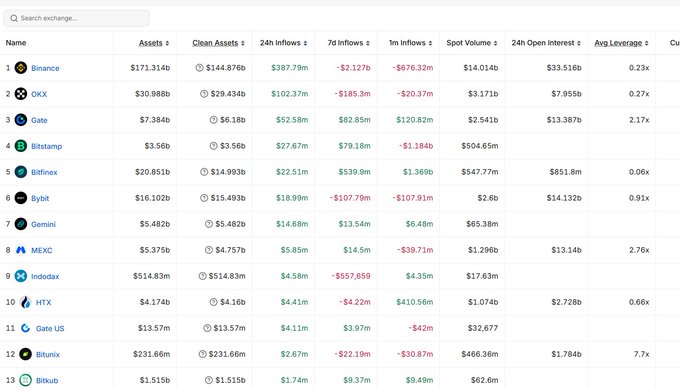Click the MEXC blue logo icon
Screen dimensions: 680x390
coord(21,250)
